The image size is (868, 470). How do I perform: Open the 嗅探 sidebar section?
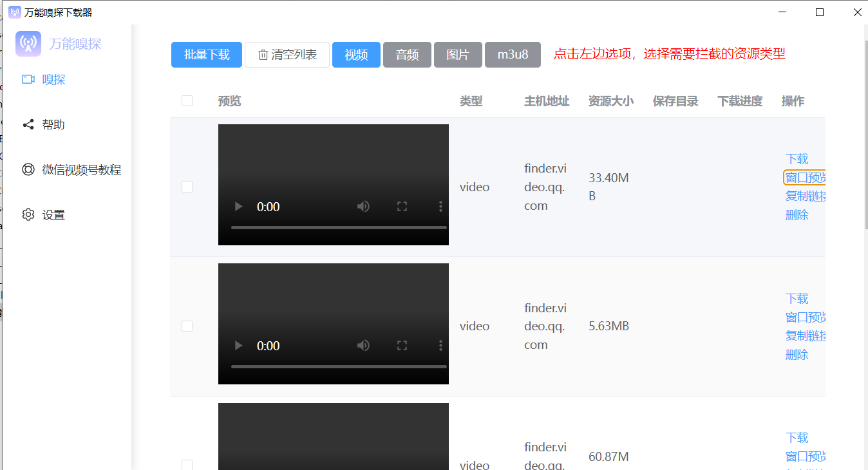point(53,80)
